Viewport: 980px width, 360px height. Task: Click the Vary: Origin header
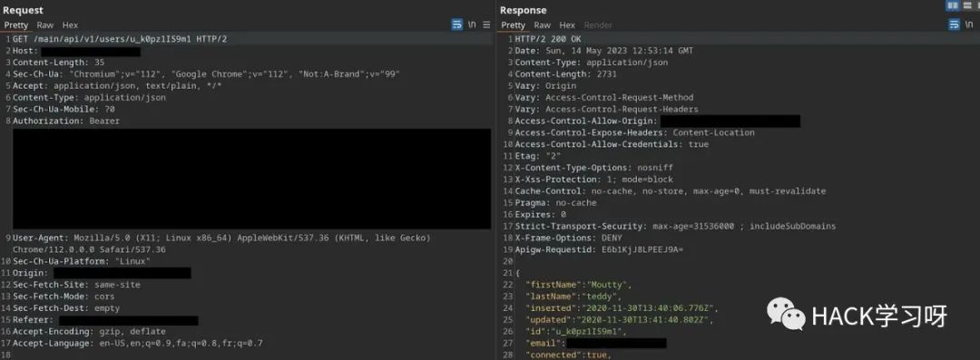[545, 85]
